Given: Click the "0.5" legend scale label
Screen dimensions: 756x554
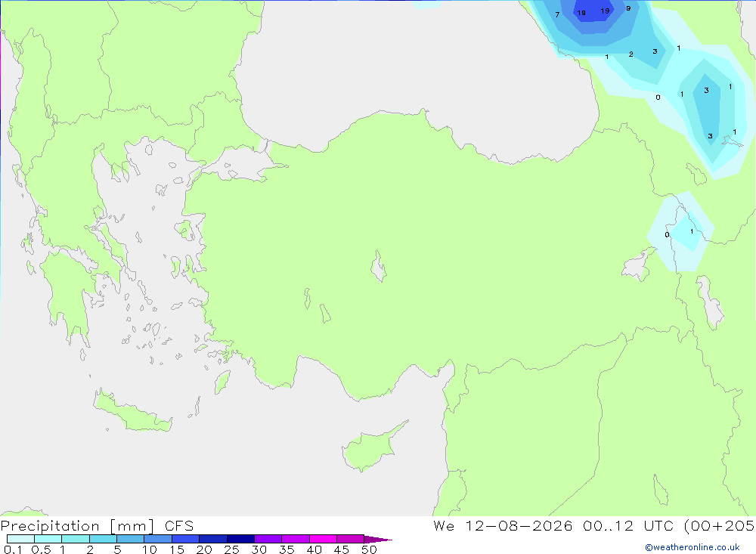Looking at the screenshot, I should coord(41,549).
